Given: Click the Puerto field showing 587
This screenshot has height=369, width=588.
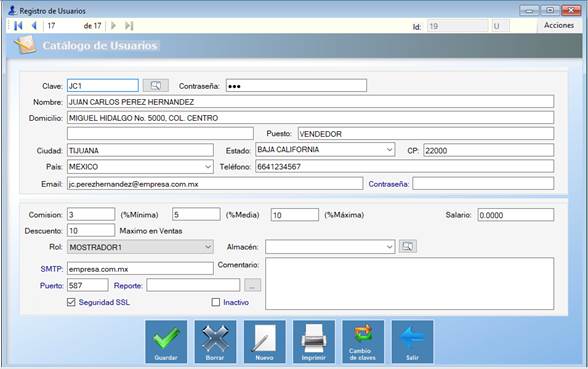Looking at the screenshot, I should click(x=88, y=285).
